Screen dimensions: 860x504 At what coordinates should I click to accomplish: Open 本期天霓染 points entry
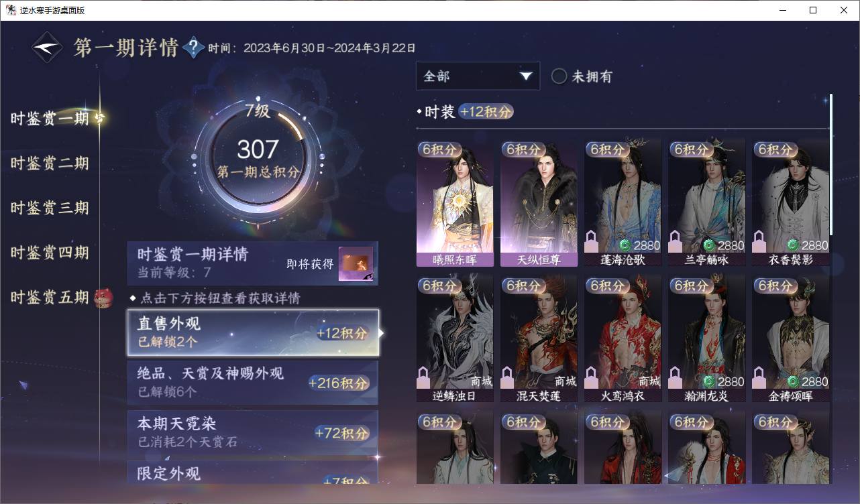[x=253, y=432]
